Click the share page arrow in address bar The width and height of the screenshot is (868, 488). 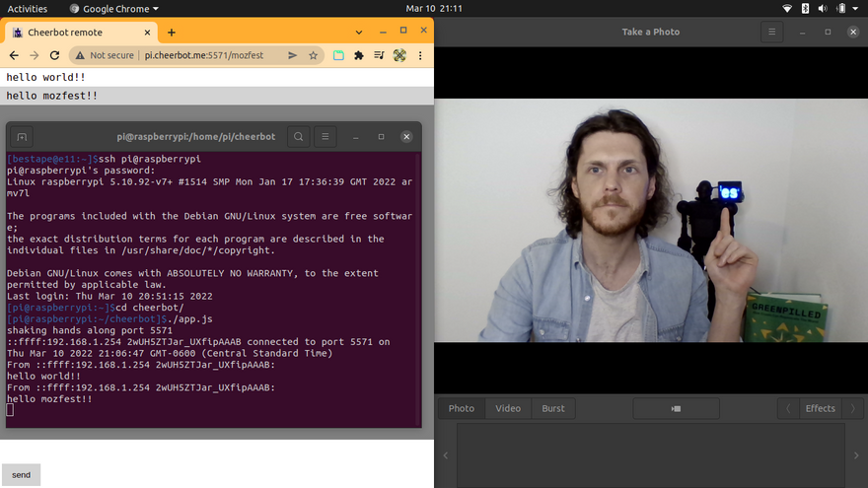(x=293, y=56)
